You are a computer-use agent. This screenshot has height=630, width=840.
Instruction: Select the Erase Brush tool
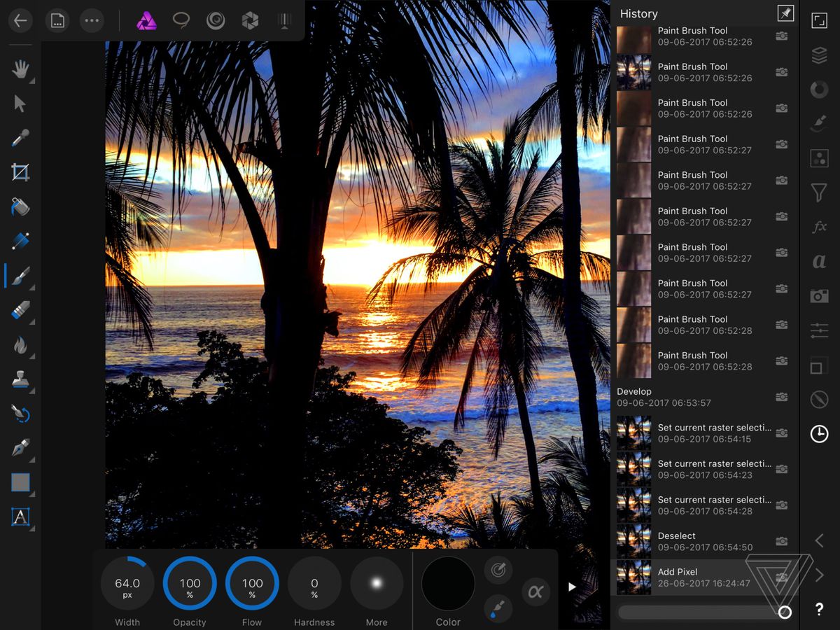(x=20, y=310)
